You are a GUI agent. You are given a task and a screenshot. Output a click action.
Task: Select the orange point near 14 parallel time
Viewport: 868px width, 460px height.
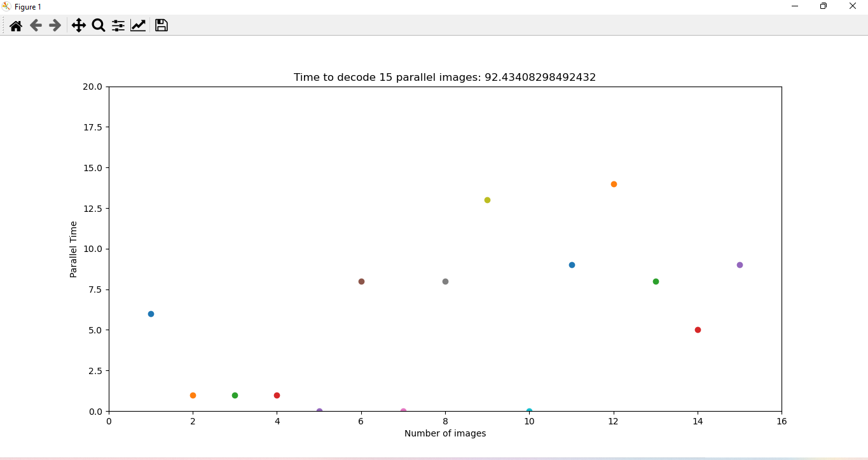613,184
